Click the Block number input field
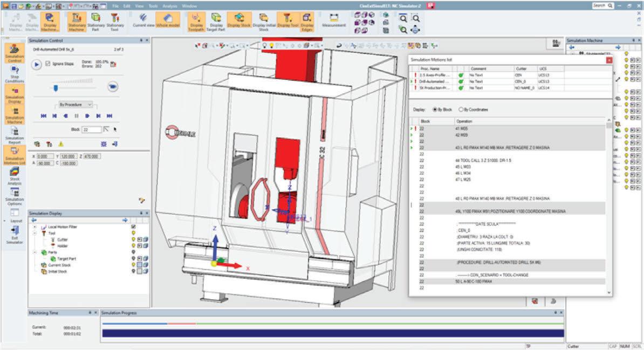This screenshot has height=350, width=644. coord(92,130)
